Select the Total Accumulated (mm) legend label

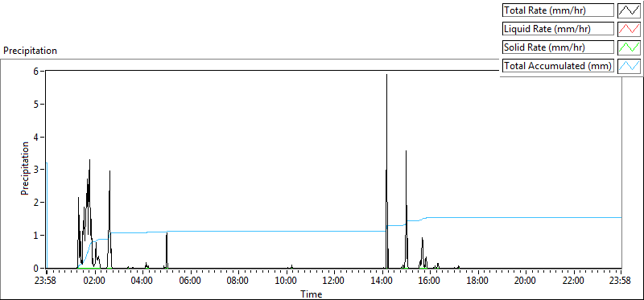pyautogui.click(x=558, y=66)
